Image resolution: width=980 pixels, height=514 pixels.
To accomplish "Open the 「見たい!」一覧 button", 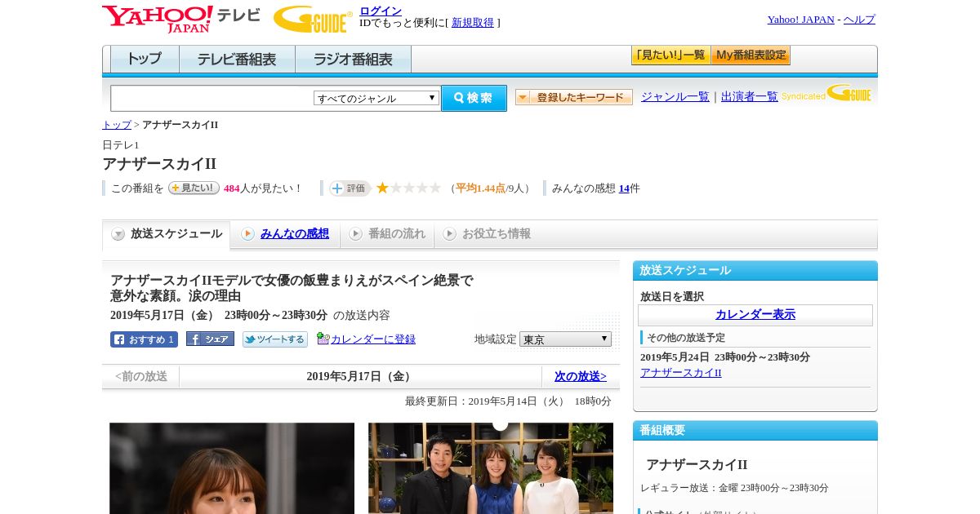I will 670,55.
